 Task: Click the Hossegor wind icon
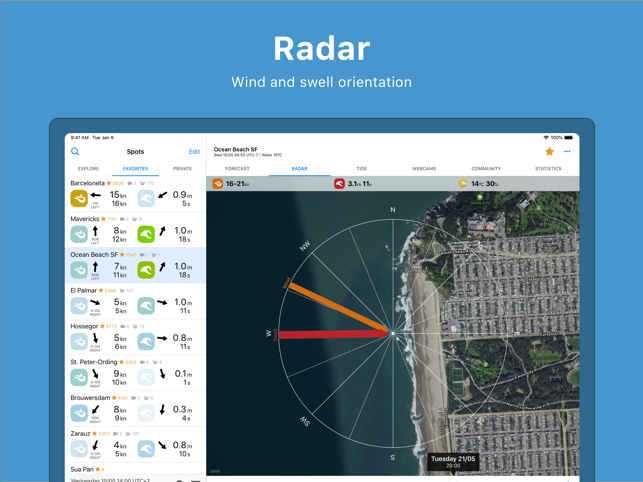(79, 342)
